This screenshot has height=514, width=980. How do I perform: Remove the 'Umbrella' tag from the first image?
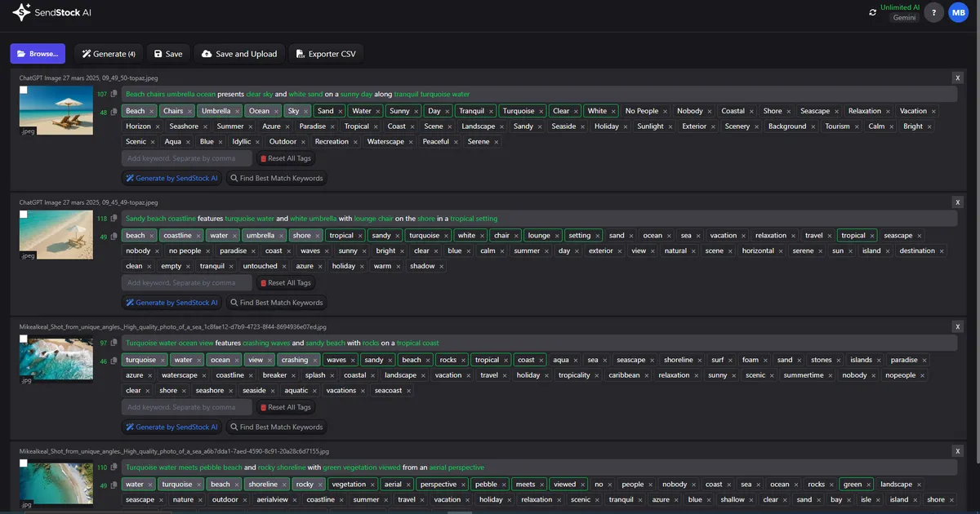click(x=238, y=111)
